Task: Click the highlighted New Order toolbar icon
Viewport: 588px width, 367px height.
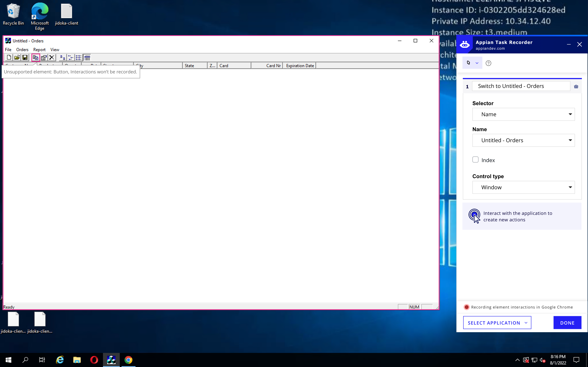Action: click(x=35, y=58)
